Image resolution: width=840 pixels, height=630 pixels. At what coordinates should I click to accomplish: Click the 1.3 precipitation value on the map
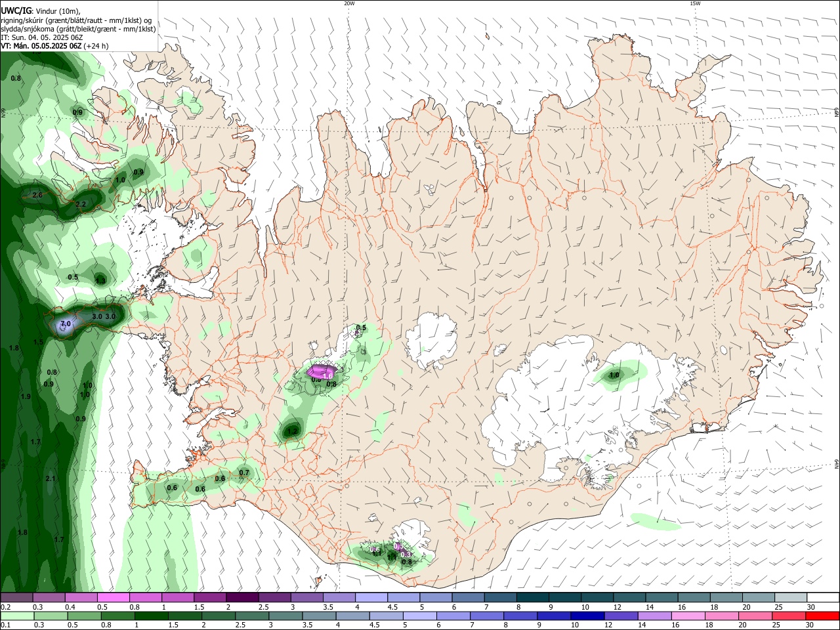coord(100,280)
